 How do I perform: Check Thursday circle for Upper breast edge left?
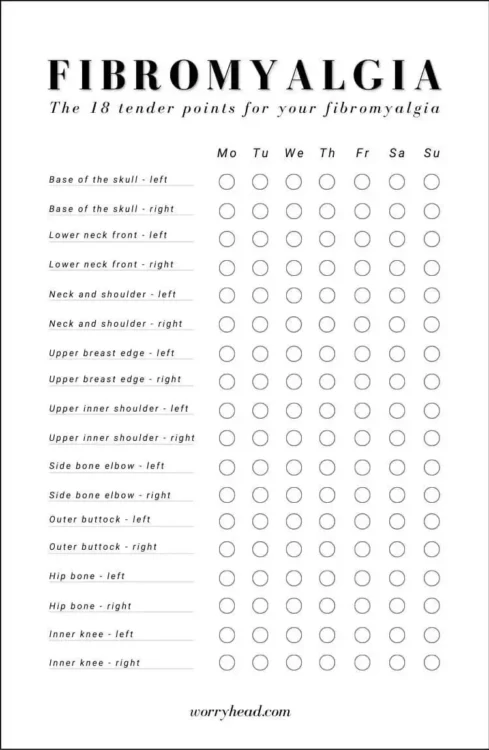[x=327, y=354]
